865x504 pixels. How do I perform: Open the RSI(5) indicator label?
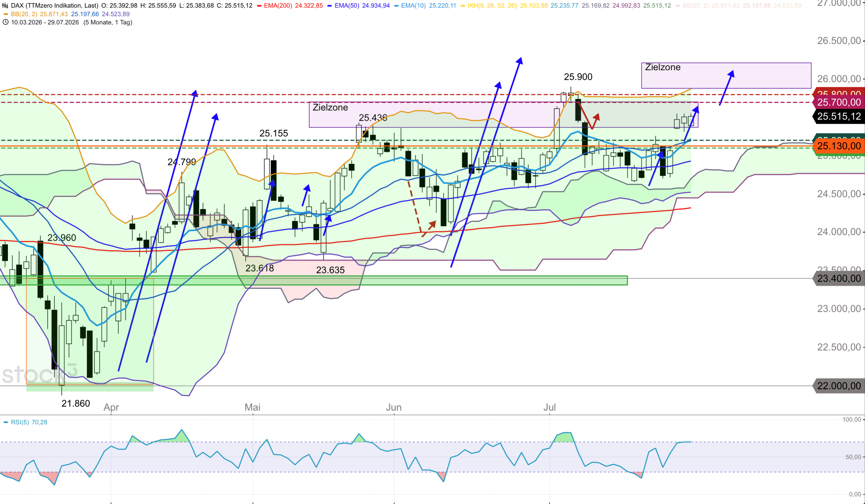29,422
